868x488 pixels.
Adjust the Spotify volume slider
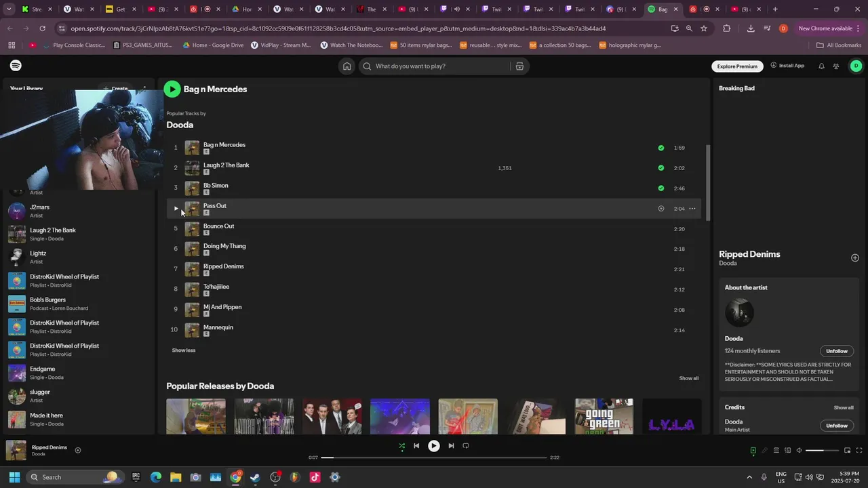tap(823, 451)
